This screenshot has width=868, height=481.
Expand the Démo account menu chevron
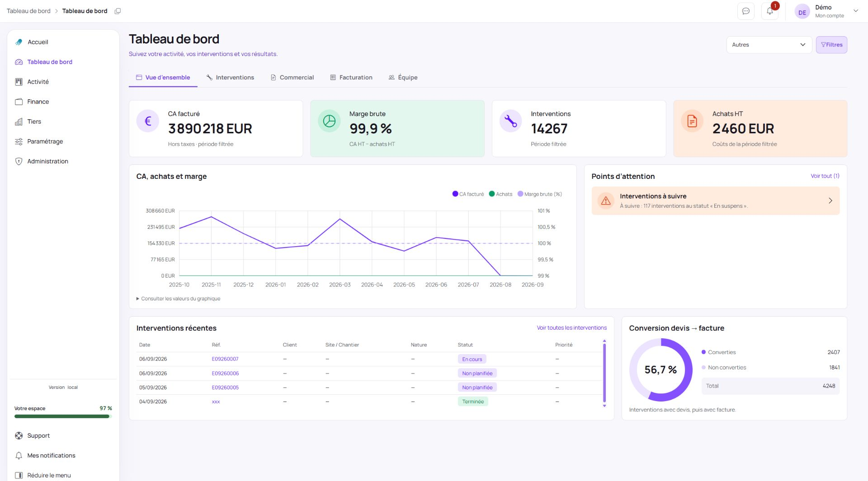[x=855, y=11]
